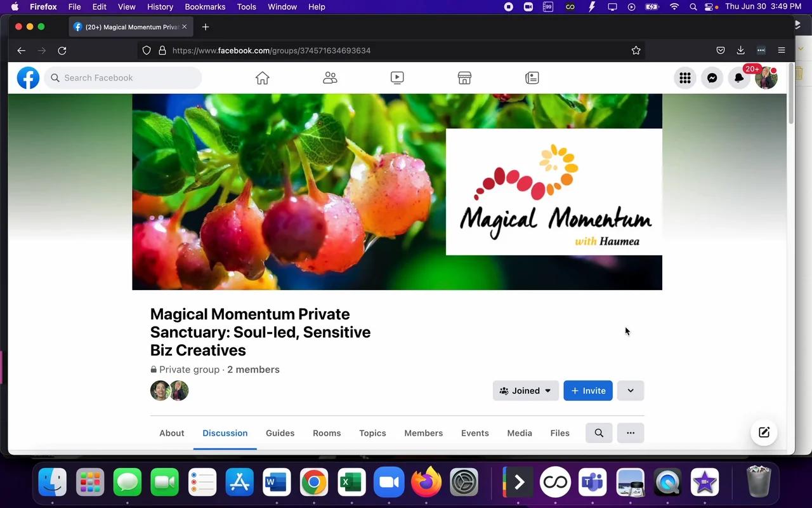Open the apps menu grid icon
The width and height of the screenshot is (812, 508).
click(x=685, y=77)
